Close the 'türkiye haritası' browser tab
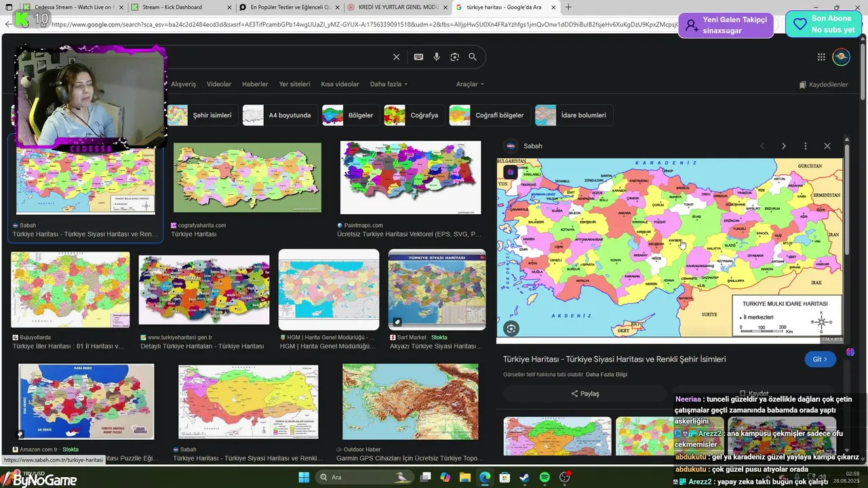The width and height of the screenshot is (868, 488). pyautogui.click(x=553, y=7)
